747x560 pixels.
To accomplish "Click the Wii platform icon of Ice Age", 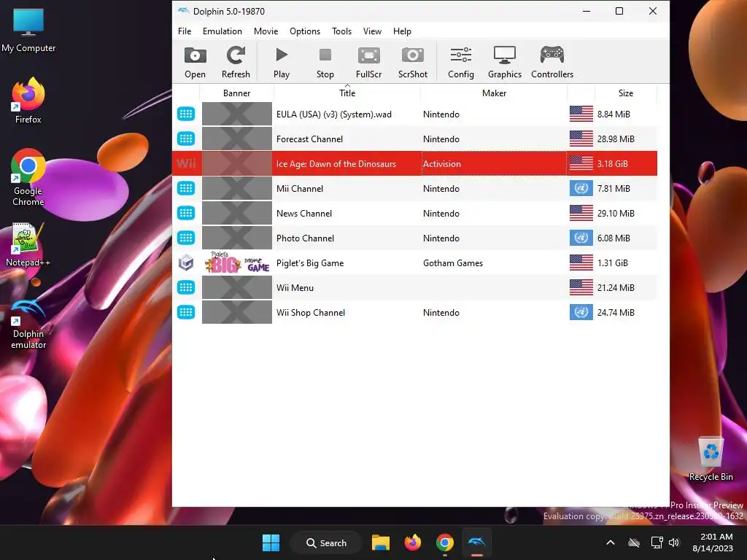I will coord(186,164).
